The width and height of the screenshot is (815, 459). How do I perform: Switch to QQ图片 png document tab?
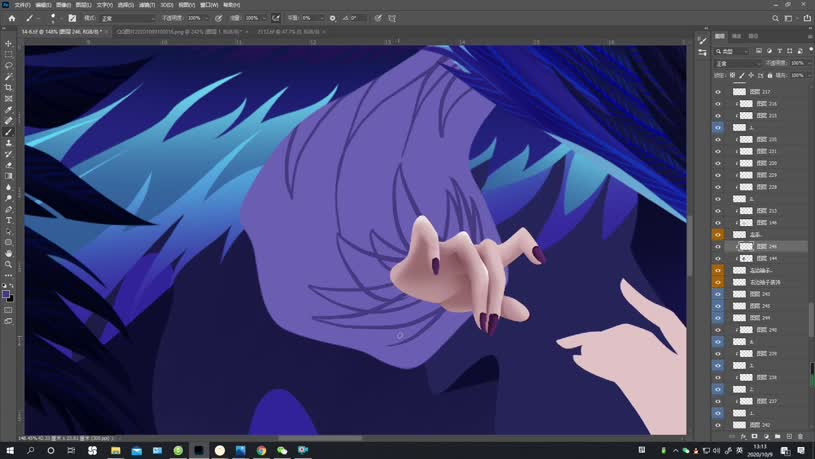pos(179,32)
